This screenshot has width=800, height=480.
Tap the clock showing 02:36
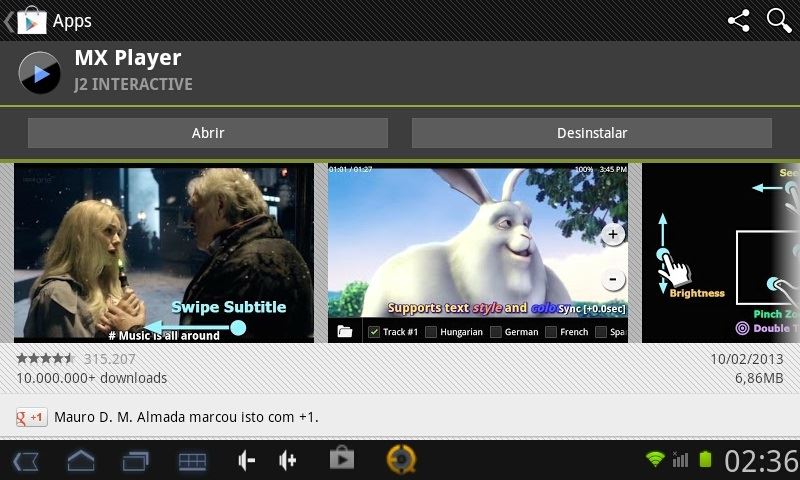[762, 461]
